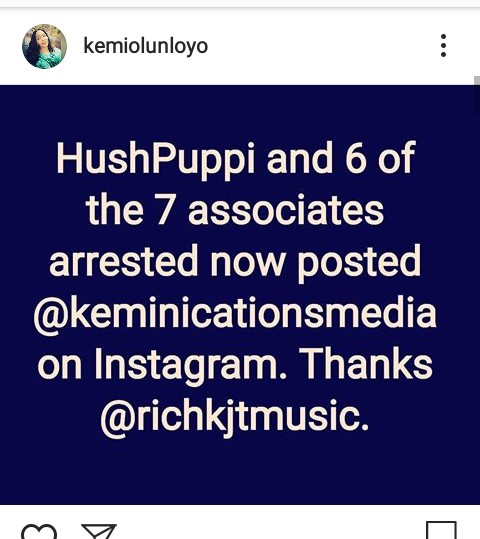Open the three-dot post options menu
The width and height of the screenshot is (480, 539).
pyautogui.click(x=443, y=45)
